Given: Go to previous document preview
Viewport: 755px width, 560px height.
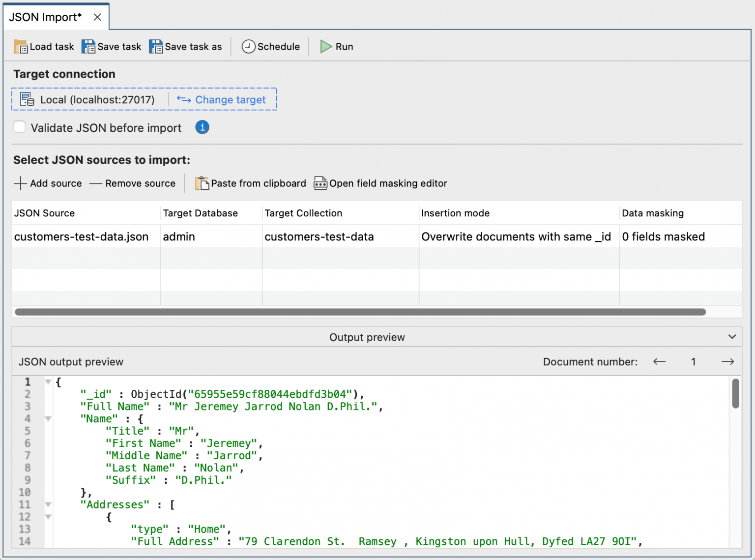Looking at the screenshot, I should 659,361.
